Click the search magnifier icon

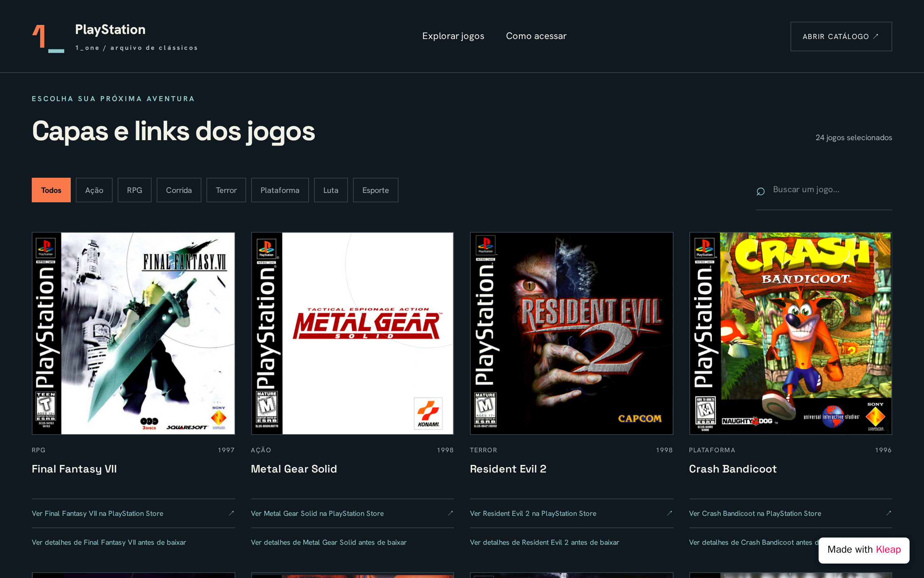[x=760, y=191]
